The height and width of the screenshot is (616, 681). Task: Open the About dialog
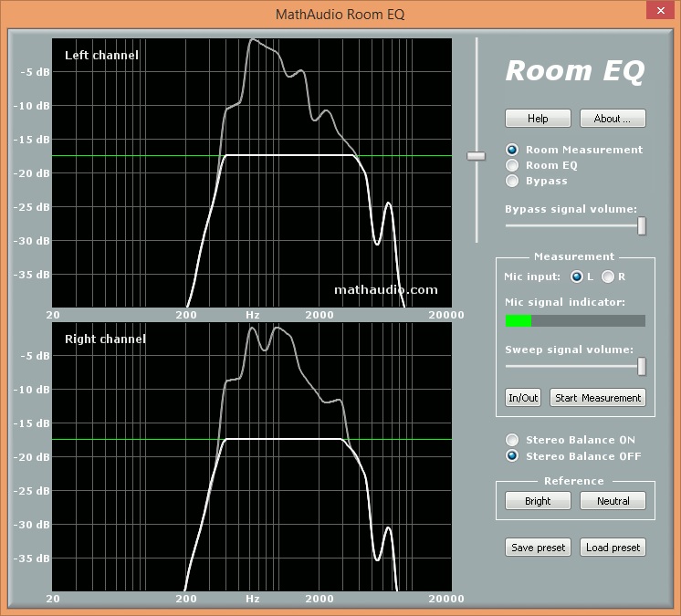tap(613, 119)
